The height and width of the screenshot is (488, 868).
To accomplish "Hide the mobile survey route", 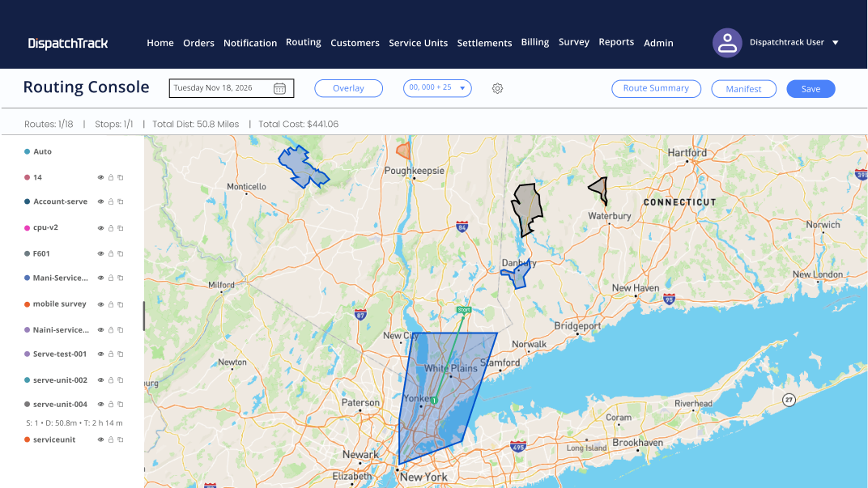I will point(100,304).
